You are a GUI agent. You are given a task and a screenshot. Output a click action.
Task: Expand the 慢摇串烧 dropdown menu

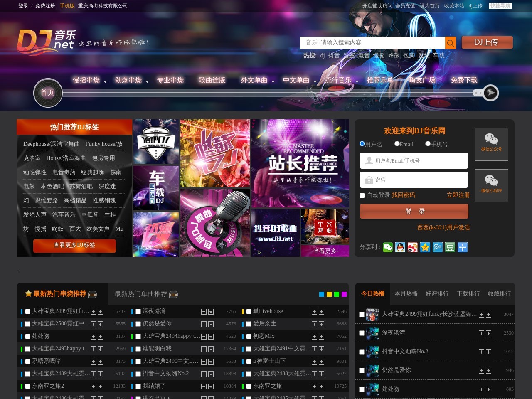click(87, 80)
